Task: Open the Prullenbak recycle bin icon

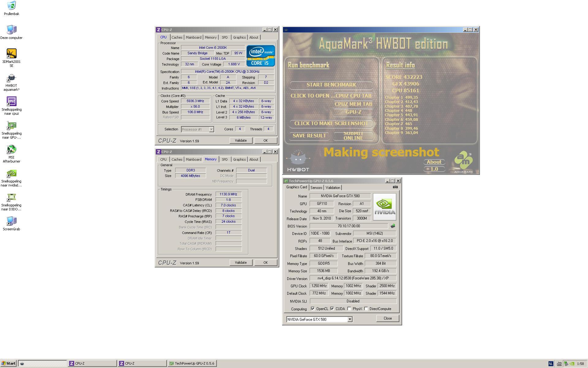Action: (x=11, y=6)
